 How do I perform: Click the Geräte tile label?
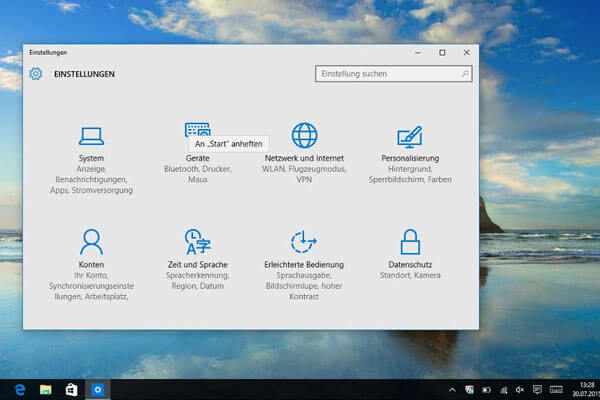tap(197, 158)
